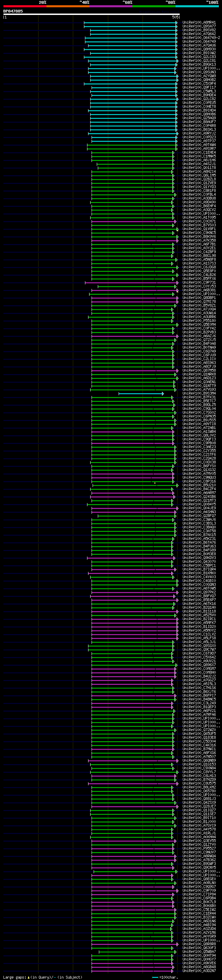Click the cyan 100-character scale bar
The width and height of the screenshot is (222, 980).
tap(155, 977)
